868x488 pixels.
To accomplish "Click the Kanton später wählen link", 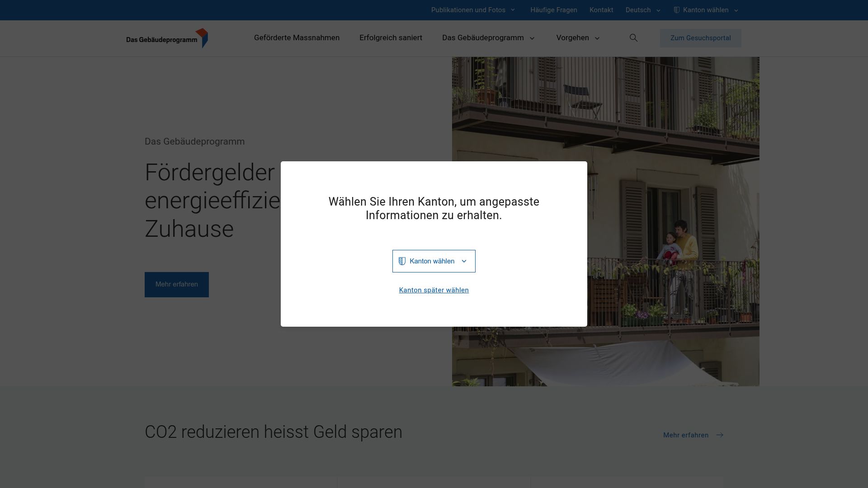I will coord(434,290).
